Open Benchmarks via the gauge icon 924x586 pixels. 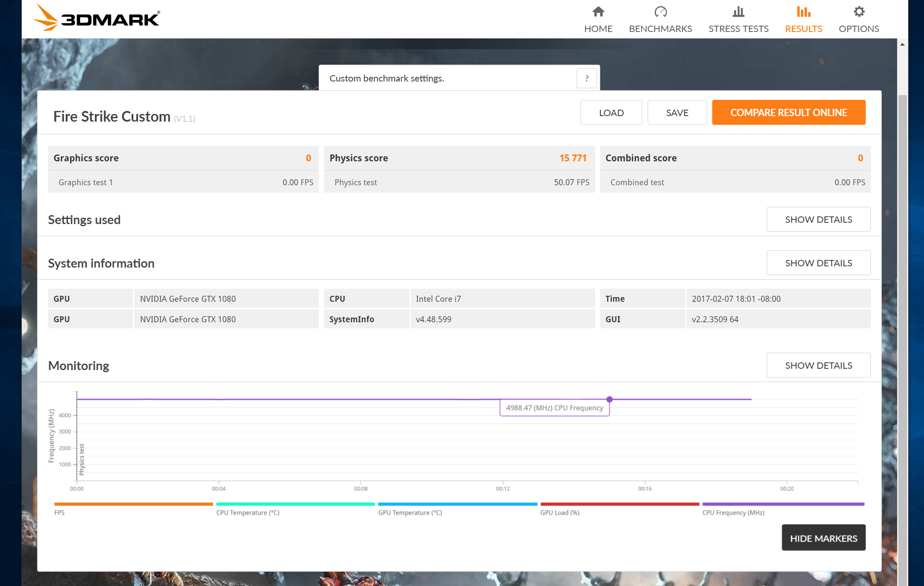coord(660,12)
